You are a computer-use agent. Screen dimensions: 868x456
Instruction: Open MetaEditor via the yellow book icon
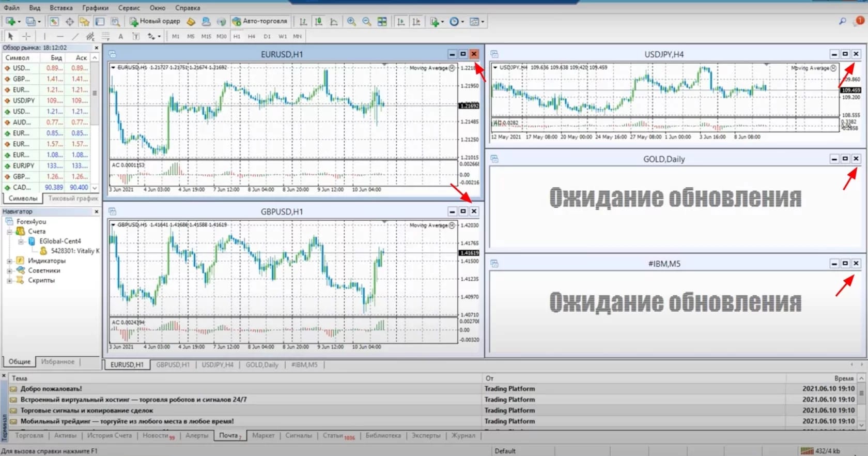click(191, 21)
